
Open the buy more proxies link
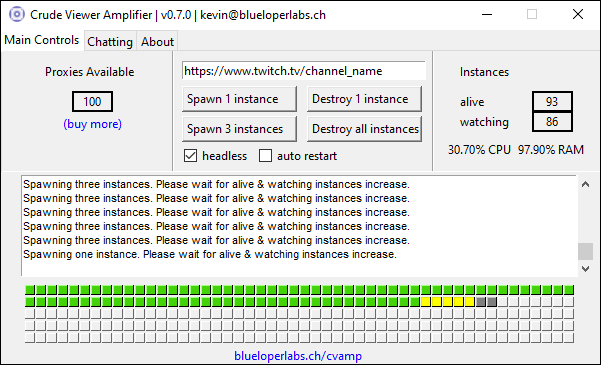[92, 124]
